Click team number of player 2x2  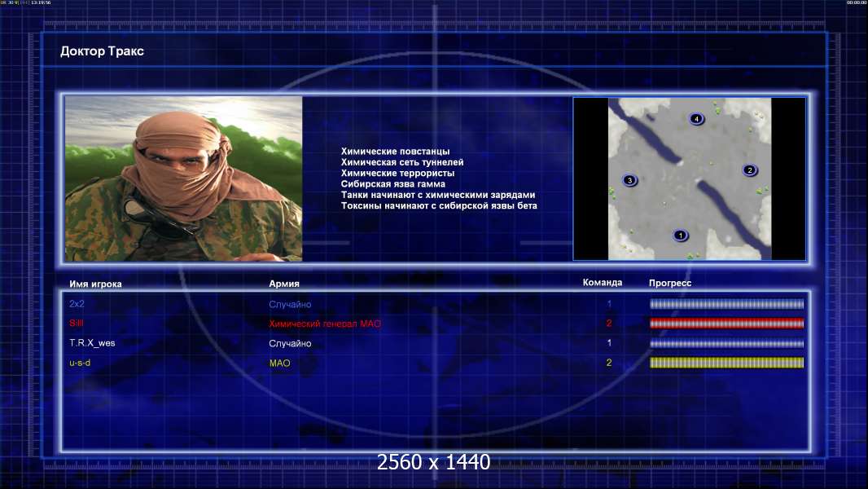(609, 303)
